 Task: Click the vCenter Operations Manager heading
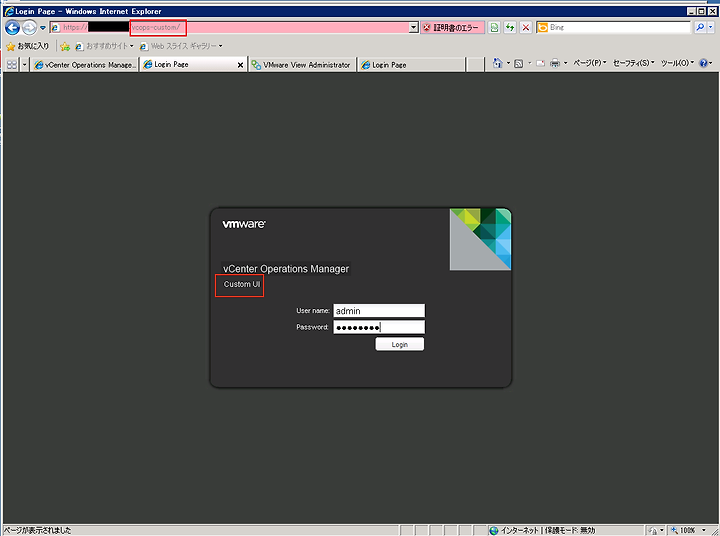click(x=286, y=269)
